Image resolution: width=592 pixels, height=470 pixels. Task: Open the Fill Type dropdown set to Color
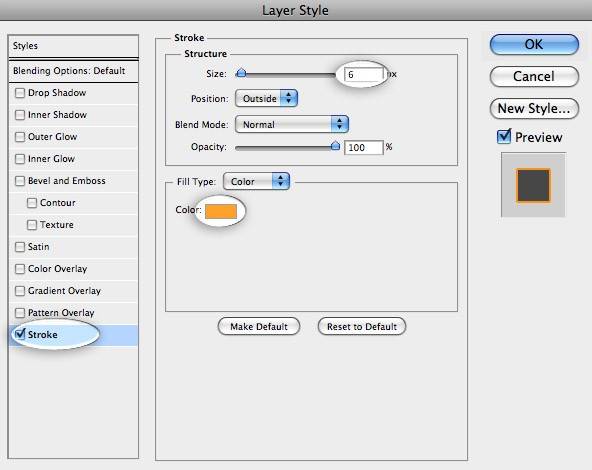(256, 182)
